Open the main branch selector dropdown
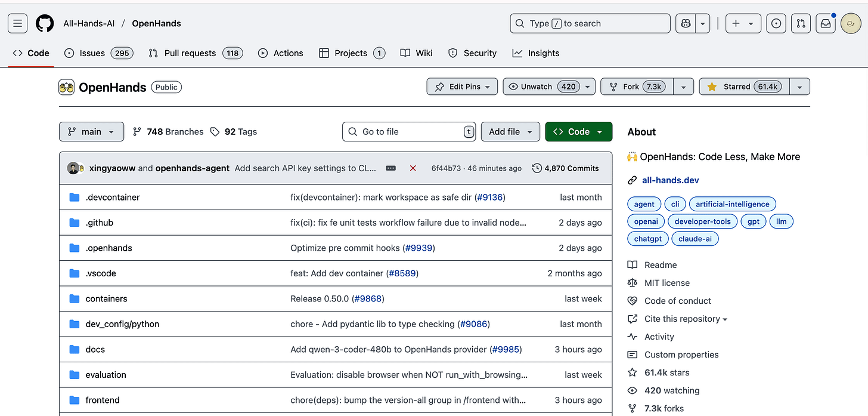Image resolution: width=868 pixels, height=416 pixels. coord(91,131)
